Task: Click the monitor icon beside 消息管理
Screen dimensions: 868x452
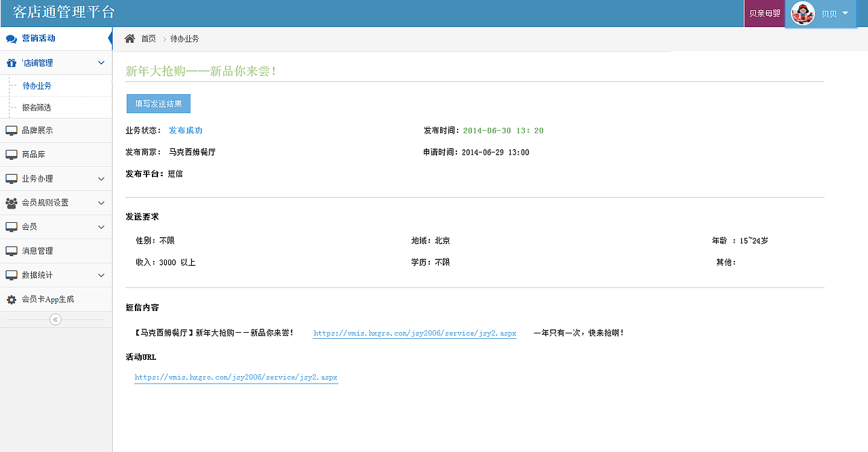Action: click(x=11, y=251)
